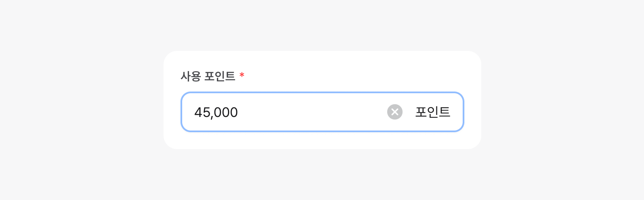The image size is (644, 200).
Task: Click the white card's top area above label
Action: [322, 58]
